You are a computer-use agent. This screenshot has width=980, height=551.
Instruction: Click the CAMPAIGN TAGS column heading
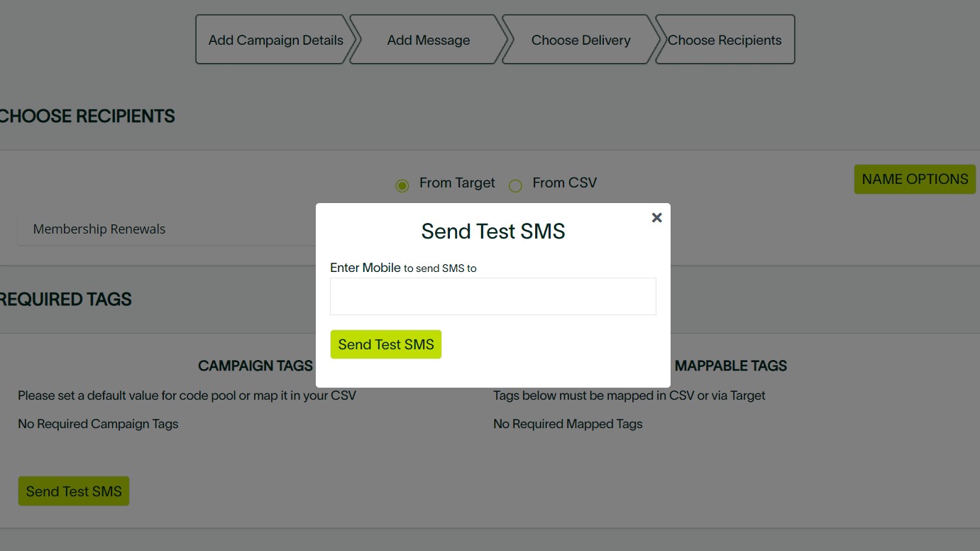point(255,365)
